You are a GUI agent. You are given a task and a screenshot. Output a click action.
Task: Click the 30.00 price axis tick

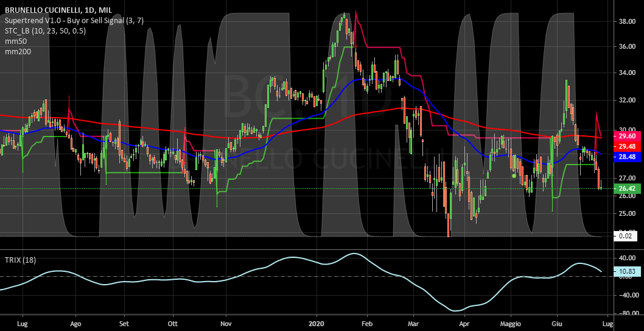click(627, 129)
